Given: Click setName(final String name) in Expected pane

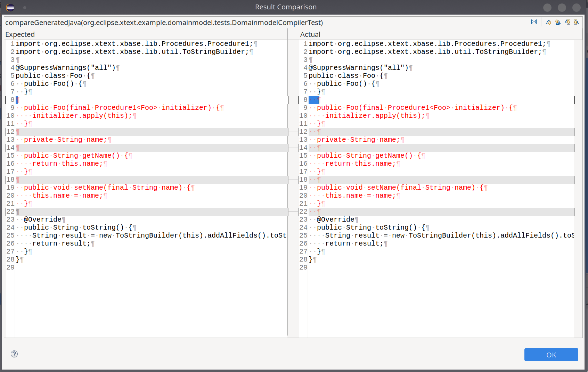Looking at the screenshot, I should [128, 188].
